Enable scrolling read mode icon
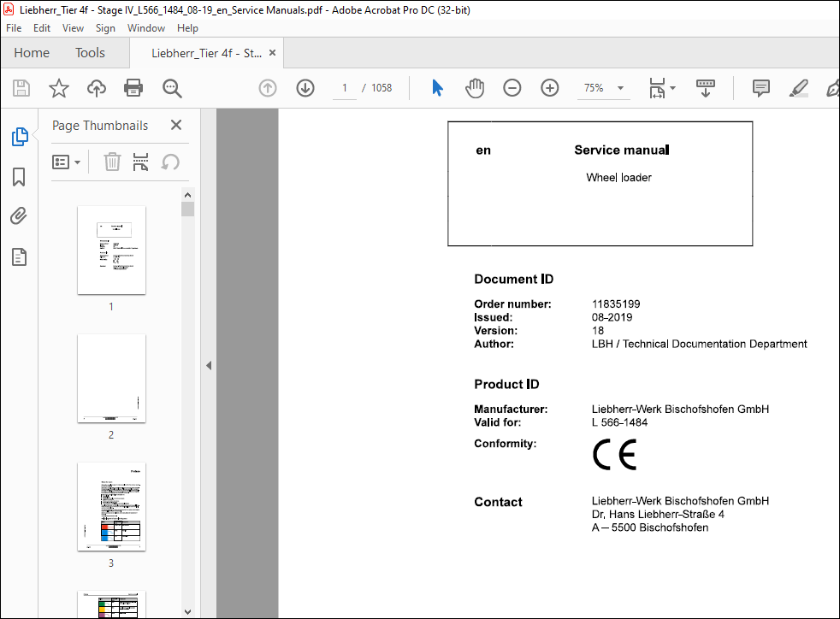This screenshot has width=840, height=619. coord(706,88)
